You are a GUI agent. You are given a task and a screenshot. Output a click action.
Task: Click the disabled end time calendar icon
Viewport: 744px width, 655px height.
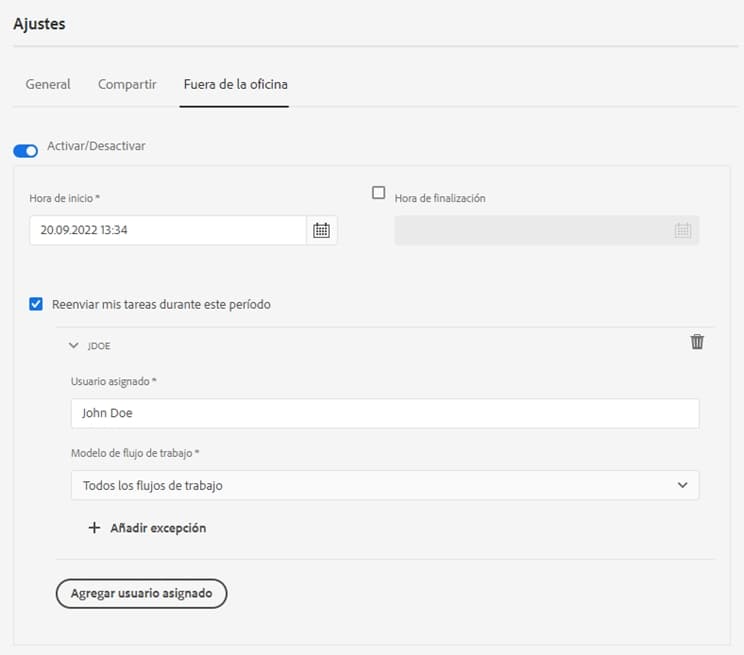tap(682, 230)
